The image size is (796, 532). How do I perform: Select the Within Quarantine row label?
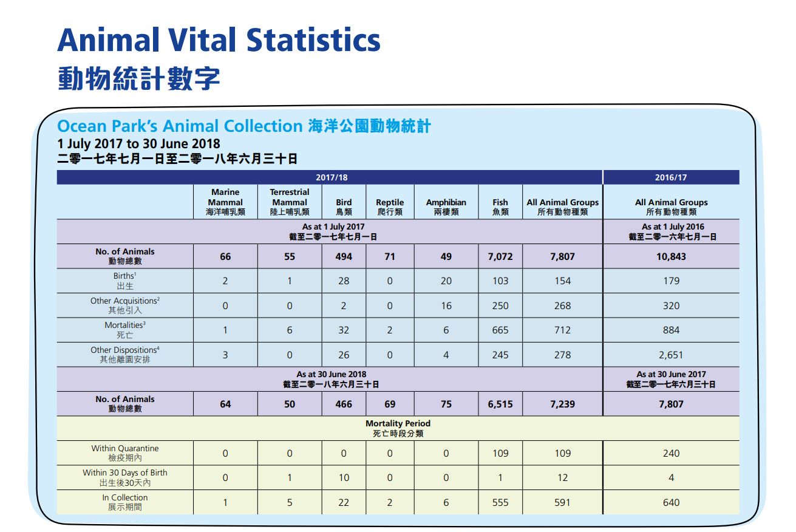[x=125, y=453]
